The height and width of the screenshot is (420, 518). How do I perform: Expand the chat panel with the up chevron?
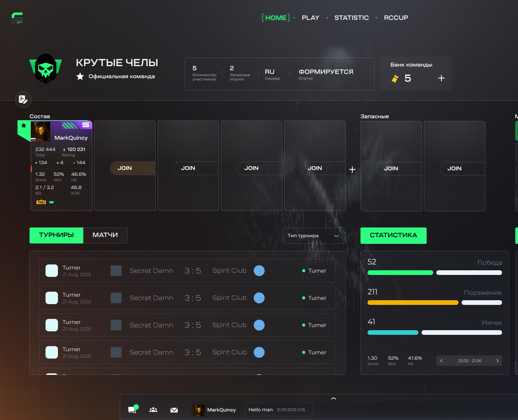[x=333, y=399]
